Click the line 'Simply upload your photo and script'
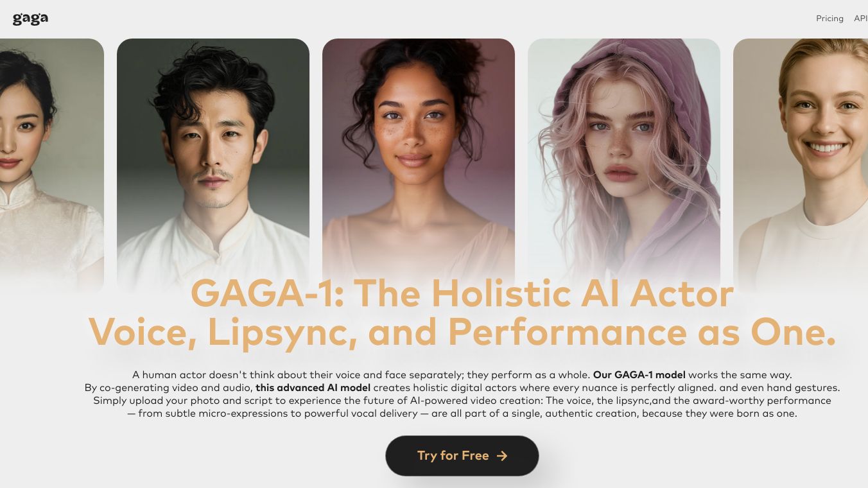The width and height of the screenshot is (868, 488). point(462,401)
